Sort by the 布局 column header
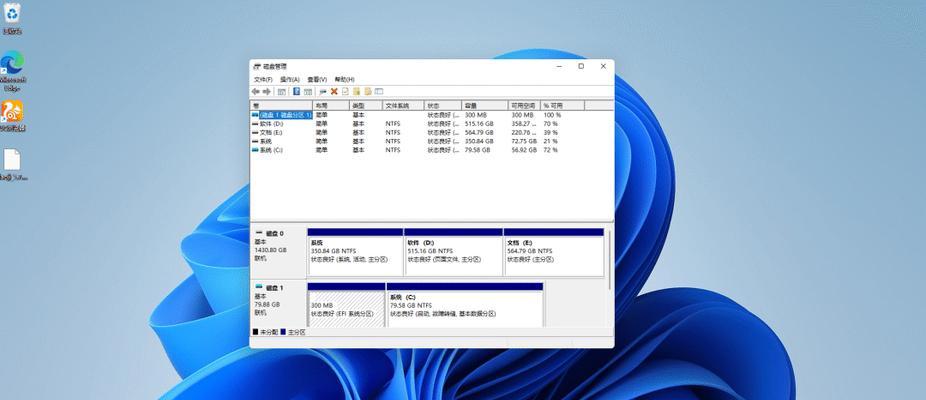926x400 pixels. [x=331, y=105]
